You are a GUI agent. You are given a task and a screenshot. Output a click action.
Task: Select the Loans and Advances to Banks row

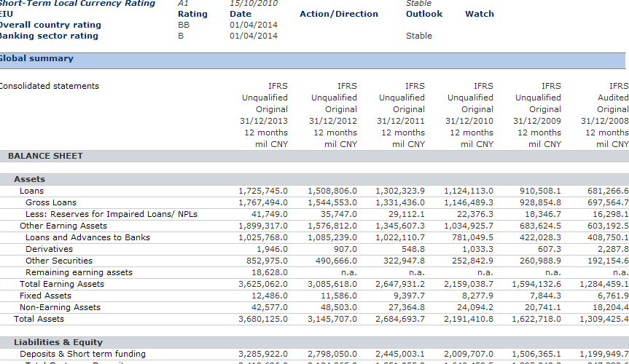[x=87, y=237]
